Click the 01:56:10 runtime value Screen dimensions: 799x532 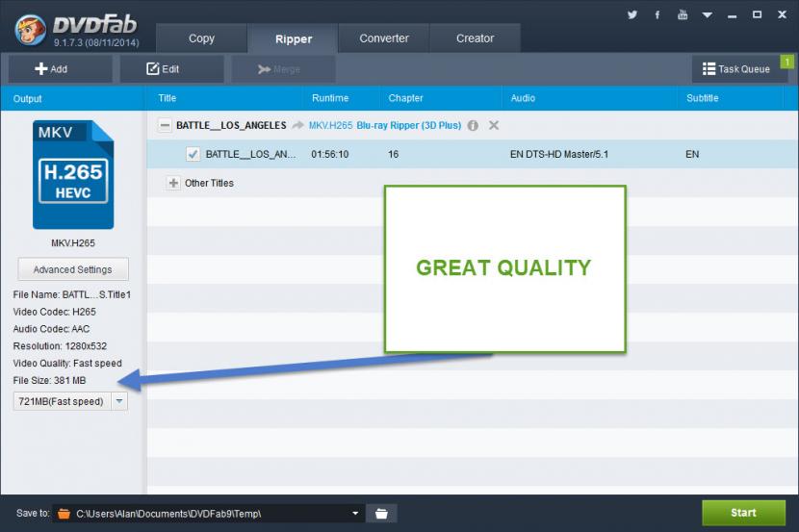tap(329, 154)
